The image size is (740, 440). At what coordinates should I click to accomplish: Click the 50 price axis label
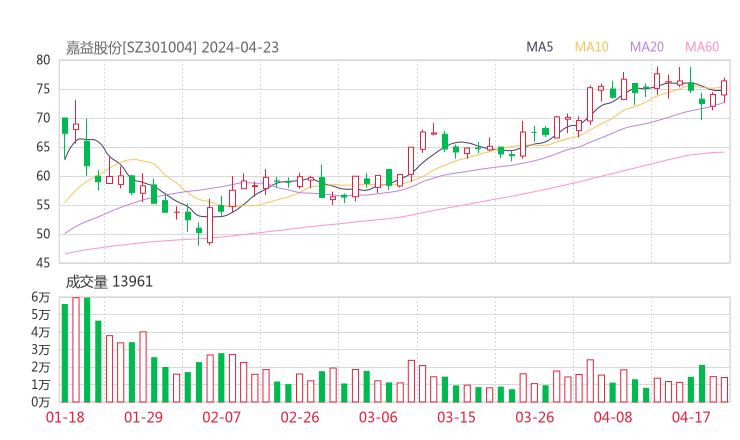[43, 234]
